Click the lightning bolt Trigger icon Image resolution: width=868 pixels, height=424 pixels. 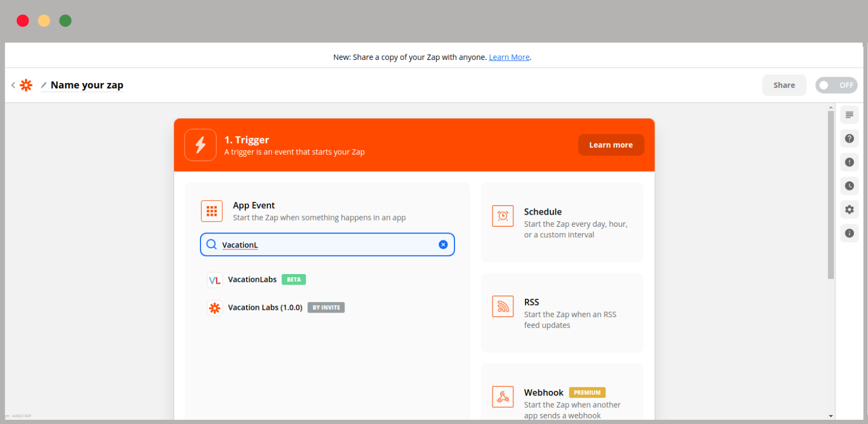200,145
